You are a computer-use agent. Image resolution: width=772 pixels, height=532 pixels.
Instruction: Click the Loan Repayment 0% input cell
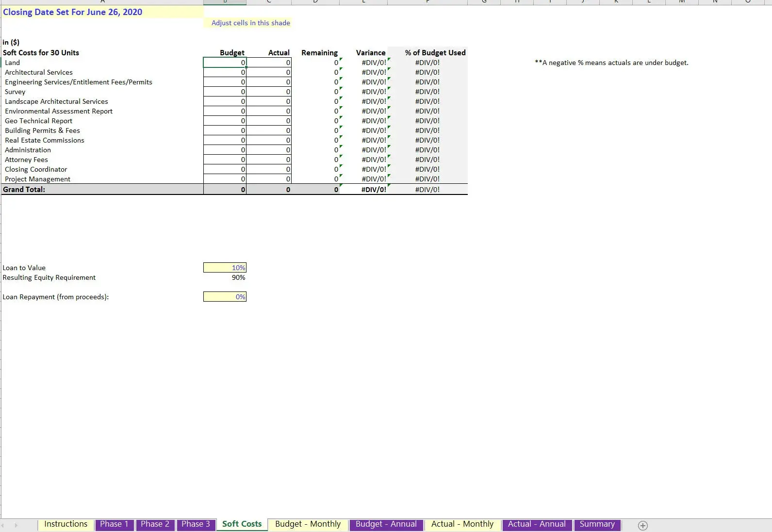tap(225, 297)
